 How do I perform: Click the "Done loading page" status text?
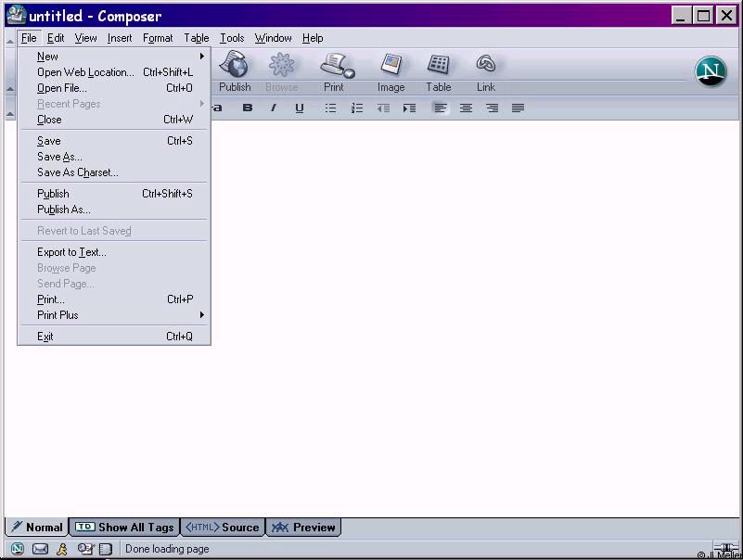167,549
